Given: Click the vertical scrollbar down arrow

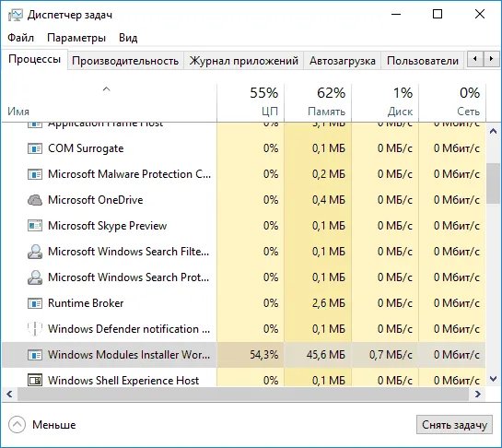Looking at the screenshot, I should 494,379.
